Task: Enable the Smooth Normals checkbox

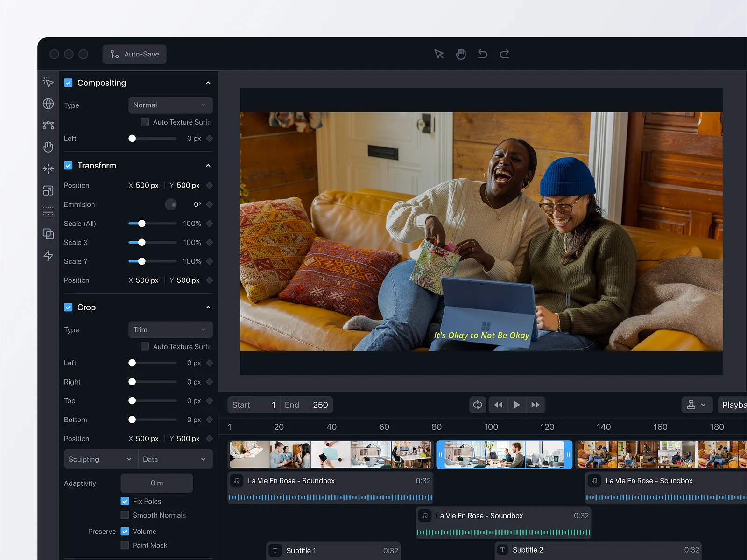Action: (x=125, y=515)
